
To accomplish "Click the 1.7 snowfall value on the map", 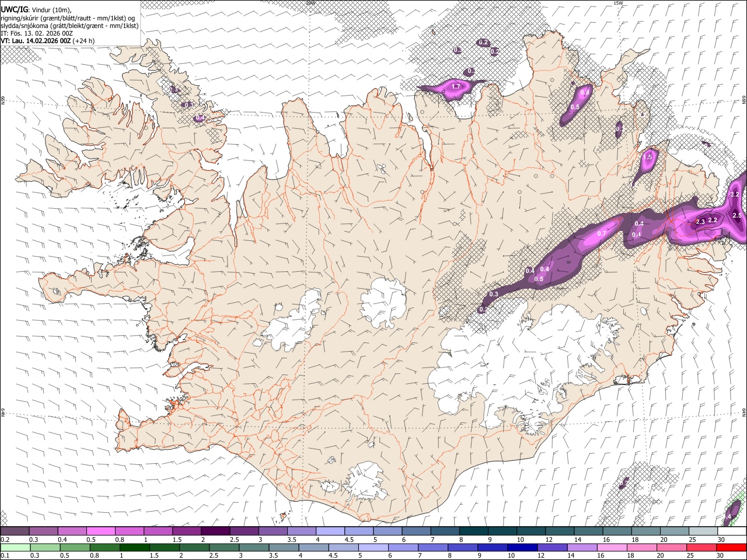I will [x=456, y=86].
